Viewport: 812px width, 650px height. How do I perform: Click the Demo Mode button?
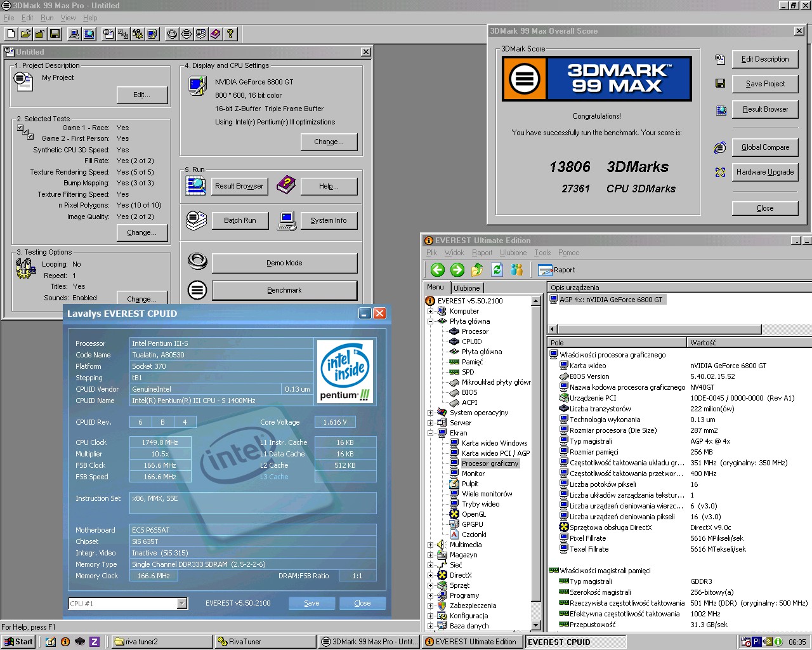[x=284, y=263]
